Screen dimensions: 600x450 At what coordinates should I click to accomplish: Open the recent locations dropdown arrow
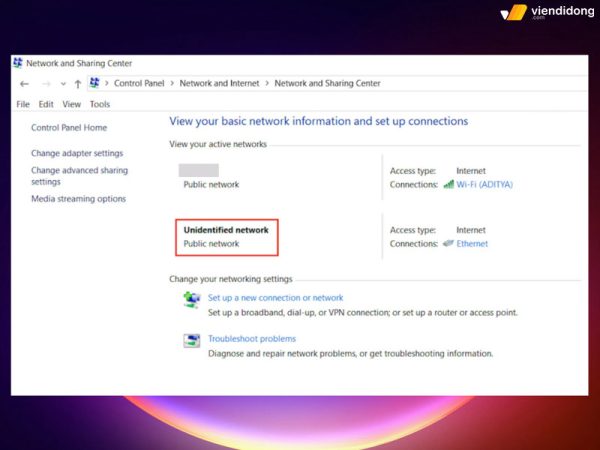[x=62, y=84]
